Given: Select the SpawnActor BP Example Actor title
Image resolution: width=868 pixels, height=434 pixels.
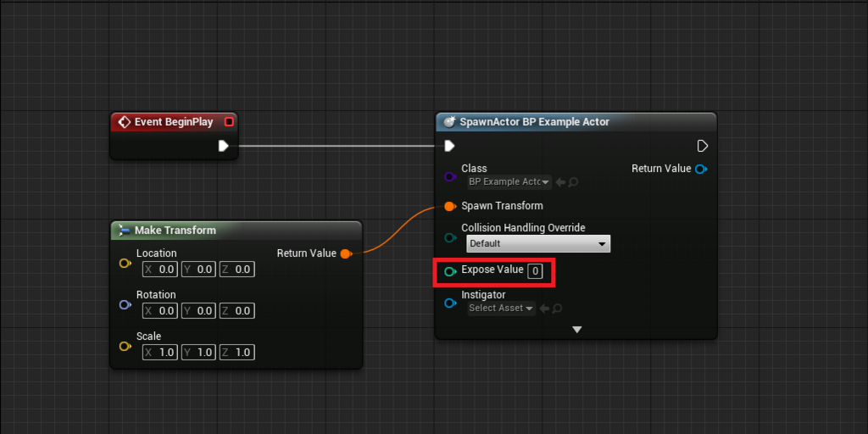Looking at the screenshot, I should [x=534, y=122].
